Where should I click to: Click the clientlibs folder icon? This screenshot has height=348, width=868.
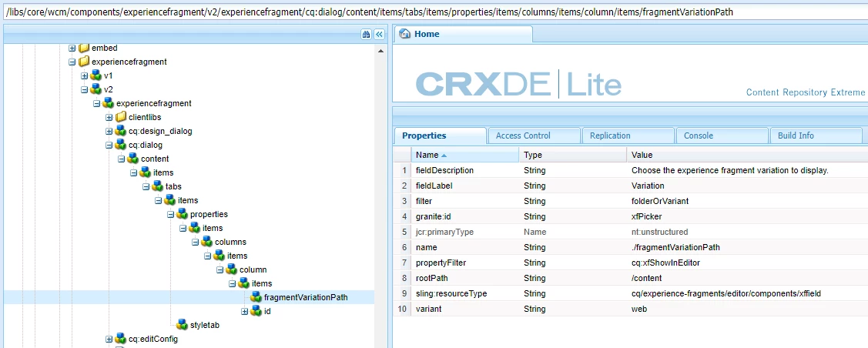(x=121, y=117)
